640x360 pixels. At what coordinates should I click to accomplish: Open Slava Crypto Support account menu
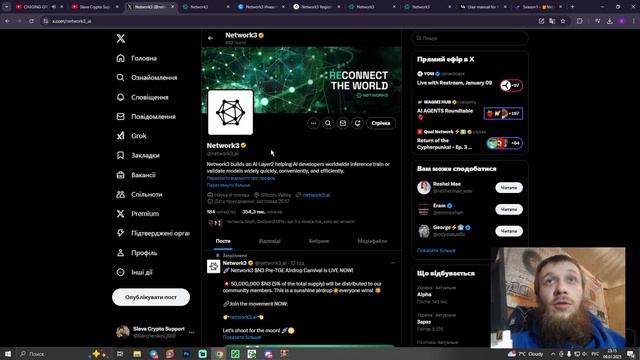point(155,332)
